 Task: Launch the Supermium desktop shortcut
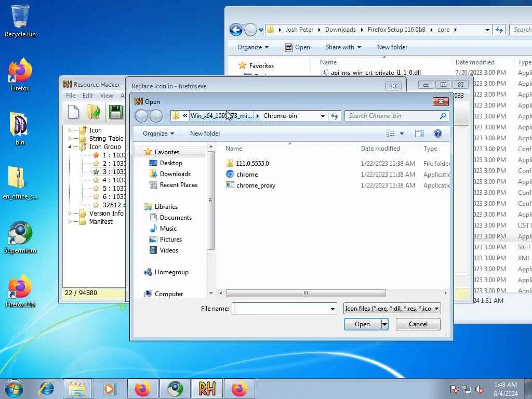tap(20, 237)
